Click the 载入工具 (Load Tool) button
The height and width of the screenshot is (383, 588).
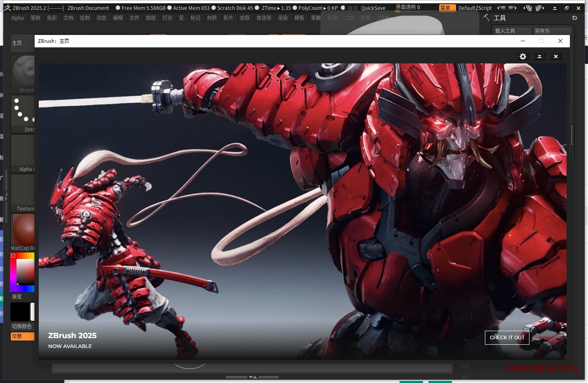[512, 31]
